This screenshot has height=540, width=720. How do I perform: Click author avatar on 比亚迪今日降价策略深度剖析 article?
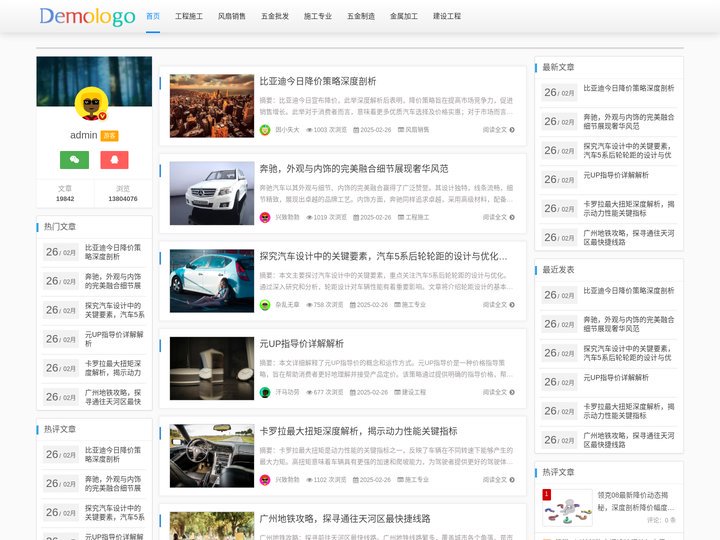pyautogui.click(x=265, y=130)
